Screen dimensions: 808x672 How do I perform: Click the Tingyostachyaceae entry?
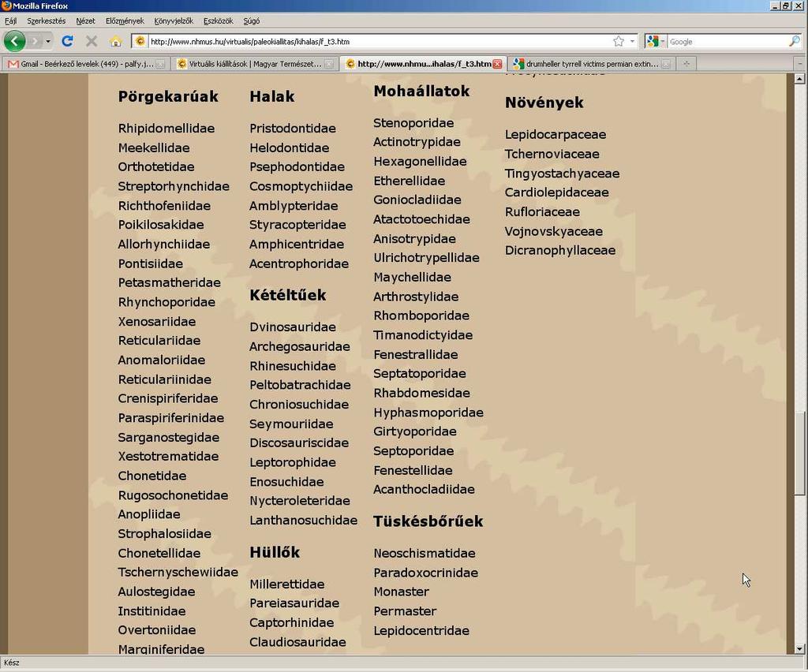[x=562, y=174]
